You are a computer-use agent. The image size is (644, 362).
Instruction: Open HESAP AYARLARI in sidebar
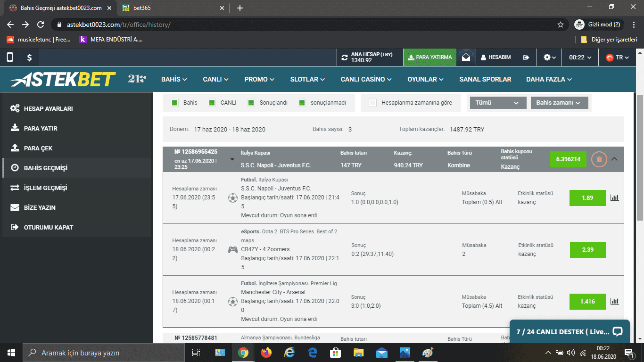pyautogui.click(x=77, y=108)
